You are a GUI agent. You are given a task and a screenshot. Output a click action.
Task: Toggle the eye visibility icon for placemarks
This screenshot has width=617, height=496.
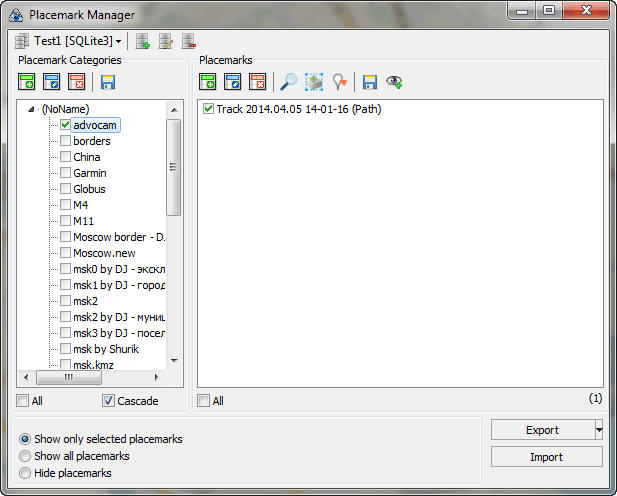click(x=395, y=82)
